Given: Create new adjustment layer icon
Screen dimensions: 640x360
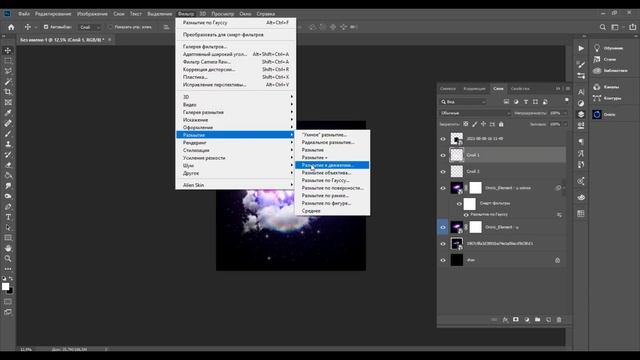Looking at the screenshot, I should coord(527,320).
